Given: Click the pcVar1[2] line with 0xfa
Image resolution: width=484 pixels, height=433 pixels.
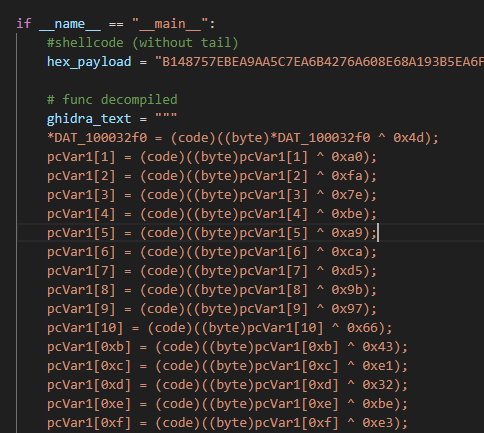Looking at the screenshot, I should pos(212,176).
